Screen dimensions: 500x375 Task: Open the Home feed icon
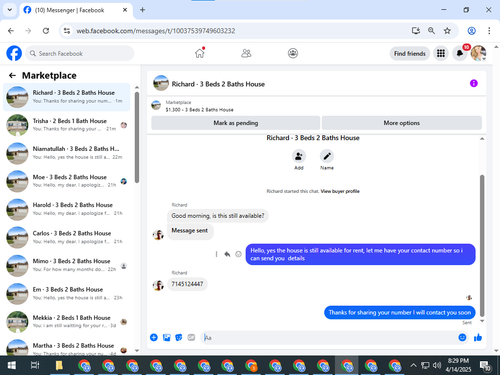(x=200, y=53)
